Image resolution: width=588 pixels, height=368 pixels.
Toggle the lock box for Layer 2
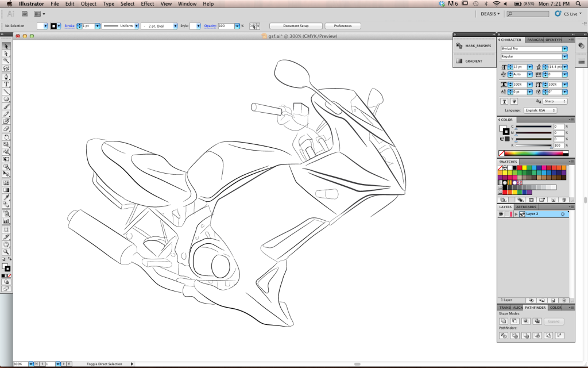tap(508, 214)
